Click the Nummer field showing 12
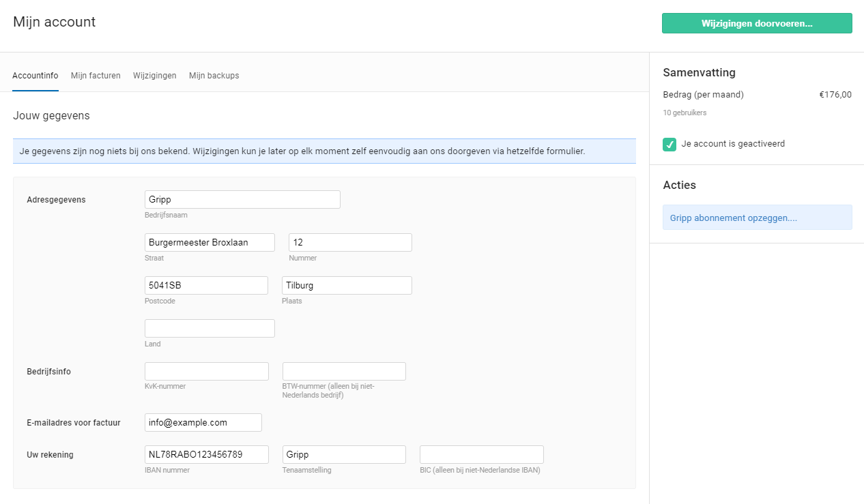 (350, 243)
